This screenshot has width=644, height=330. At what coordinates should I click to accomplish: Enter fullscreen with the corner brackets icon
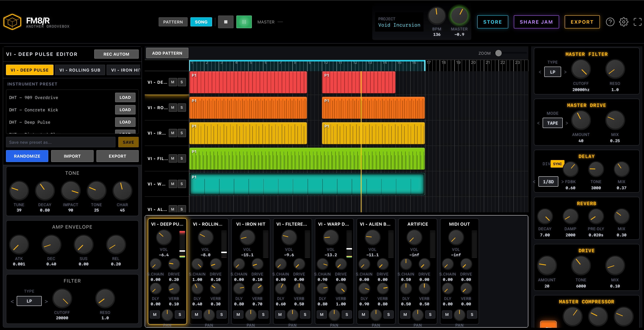637,22
